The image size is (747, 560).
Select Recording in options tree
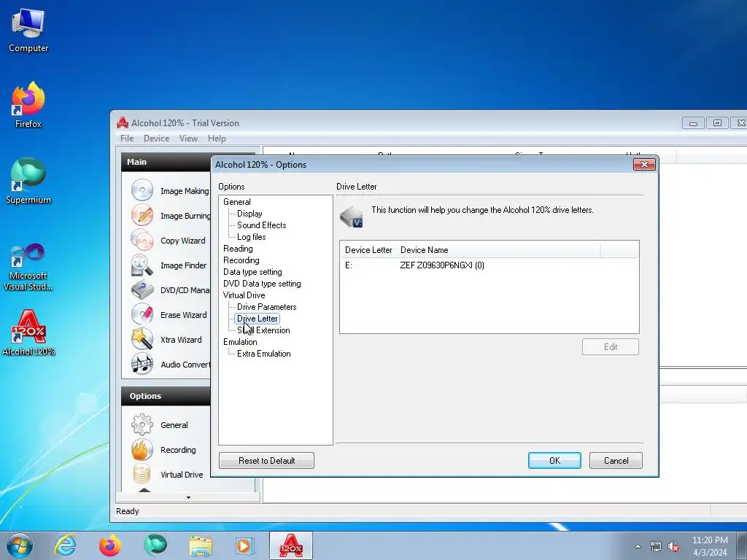(x=241, y=260)
